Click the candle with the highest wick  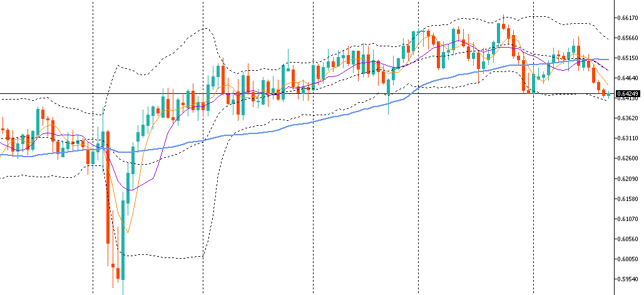click(503, 26)
